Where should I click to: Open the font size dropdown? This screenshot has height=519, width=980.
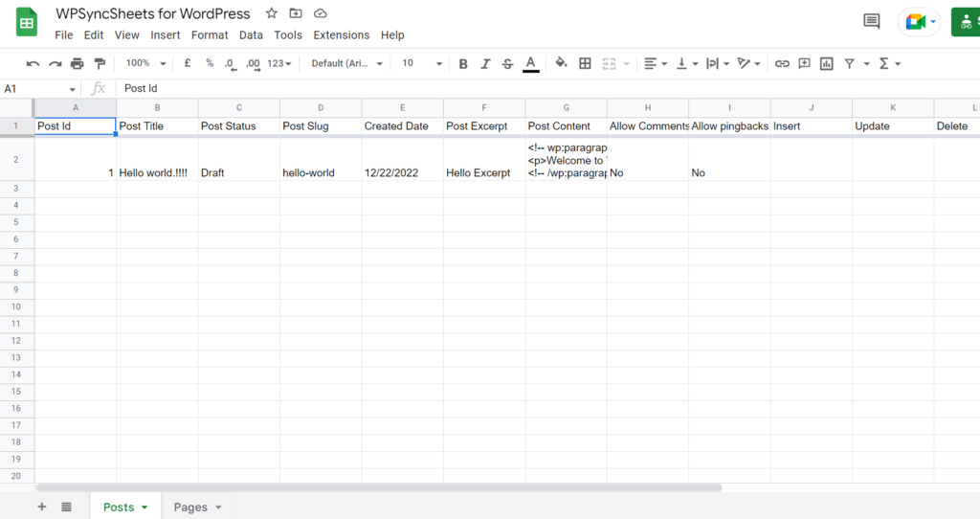point(422,63)
